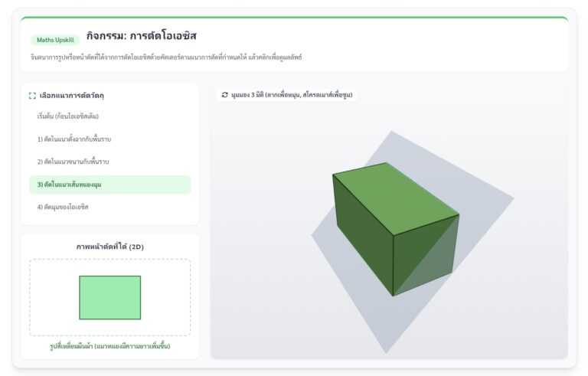588x376 pixels.
Task: Click the ภาพหน้าตัดที่ได้ (2D) heading
Action: (x=110, y=247)
